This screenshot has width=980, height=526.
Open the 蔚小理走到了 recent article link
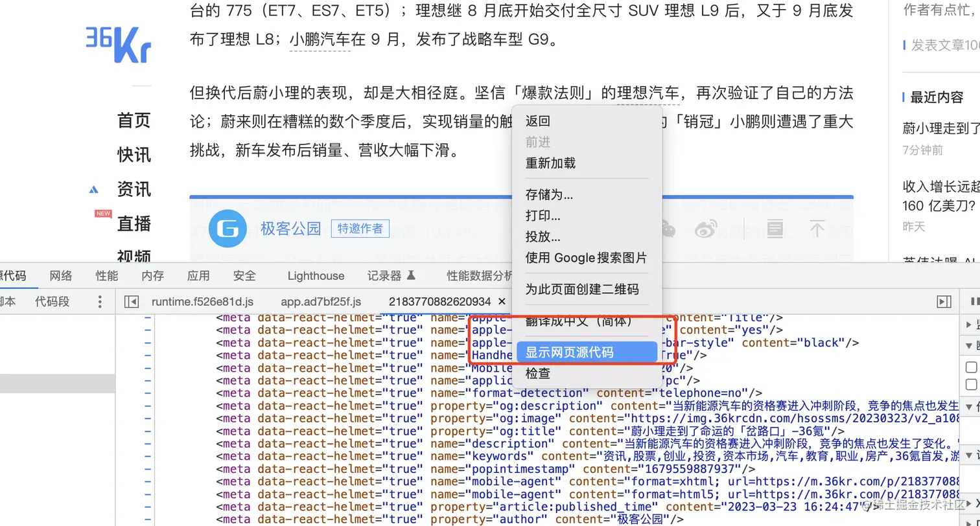941,129
